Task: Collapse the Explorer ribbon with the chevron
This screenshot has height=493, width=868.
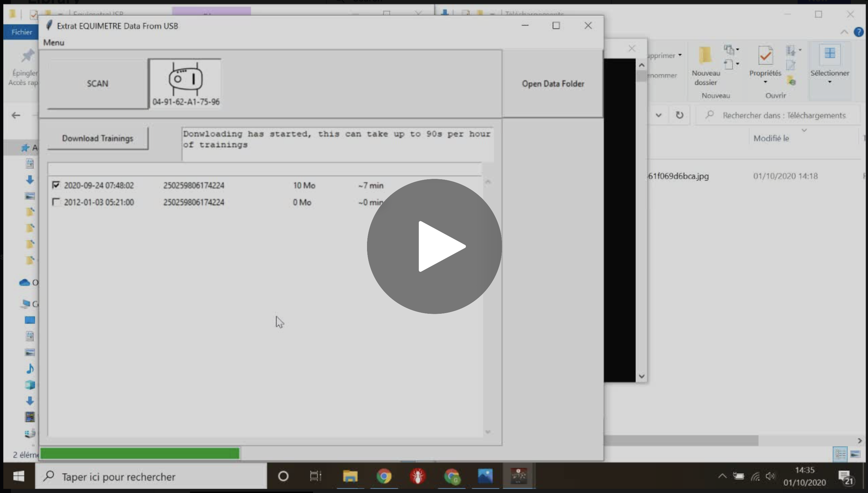Action: tap(844, 32)
